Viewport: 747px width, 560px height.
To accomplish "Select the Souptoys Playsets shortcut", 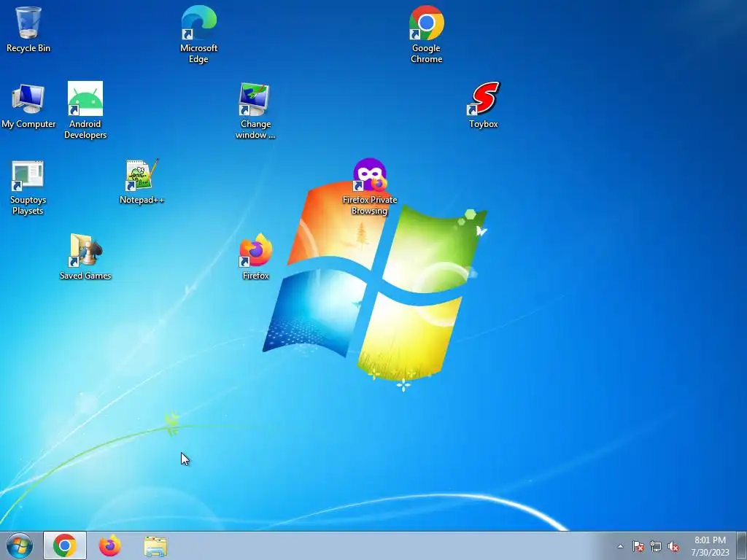I will point(28,187).
